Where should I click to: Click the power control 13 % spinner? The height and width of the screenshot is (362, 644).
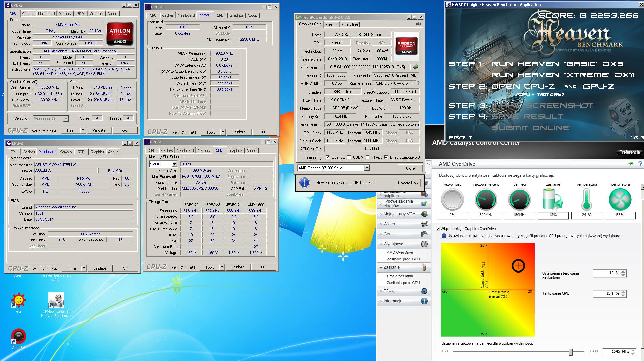tap(623, 274)
